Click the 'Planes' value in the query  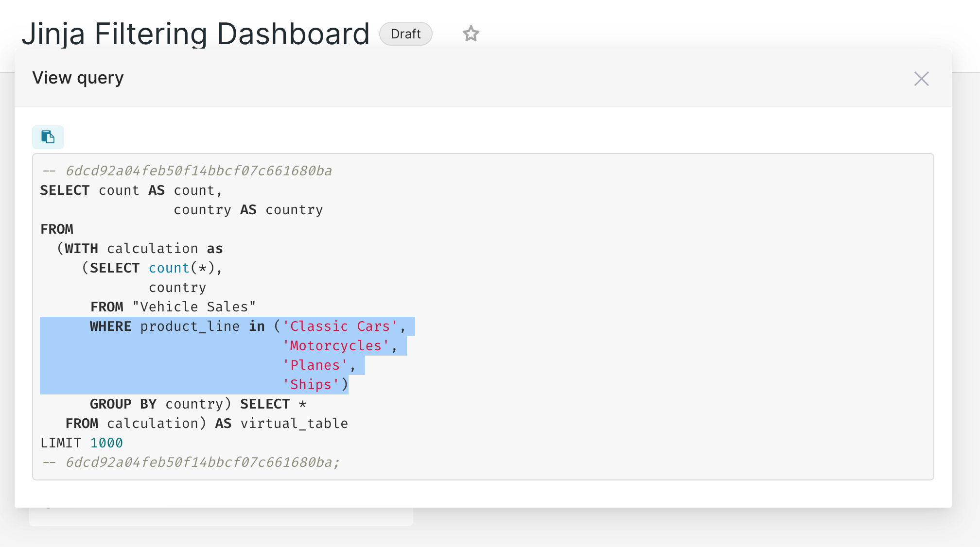point(315,365)
